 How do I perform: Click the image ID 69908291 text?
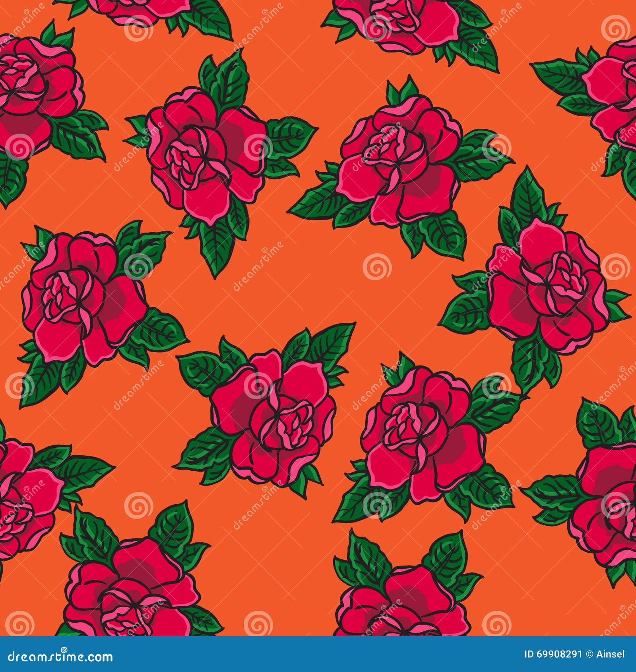(x=553, y=654)
